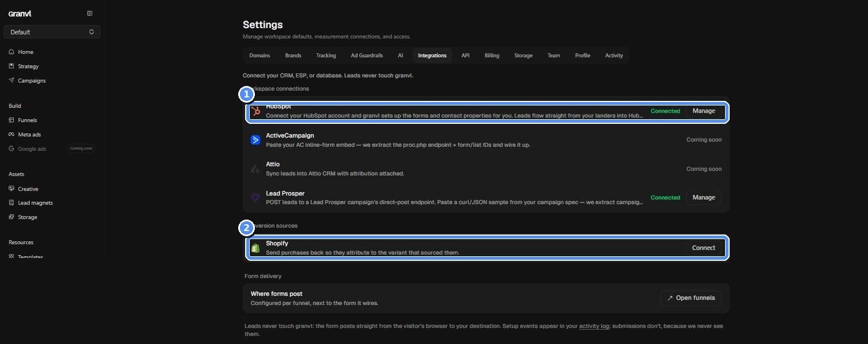The image size is (868, 344).
Task: Switch to the Tracking tab
Action: 326,56
